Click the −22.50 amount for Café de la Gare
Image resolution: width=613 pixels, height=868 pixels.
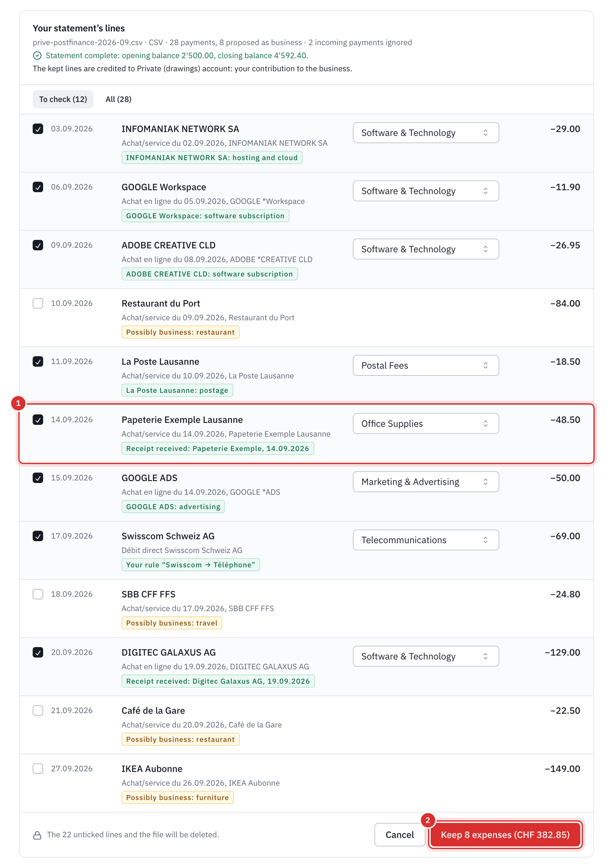point(565,710)
